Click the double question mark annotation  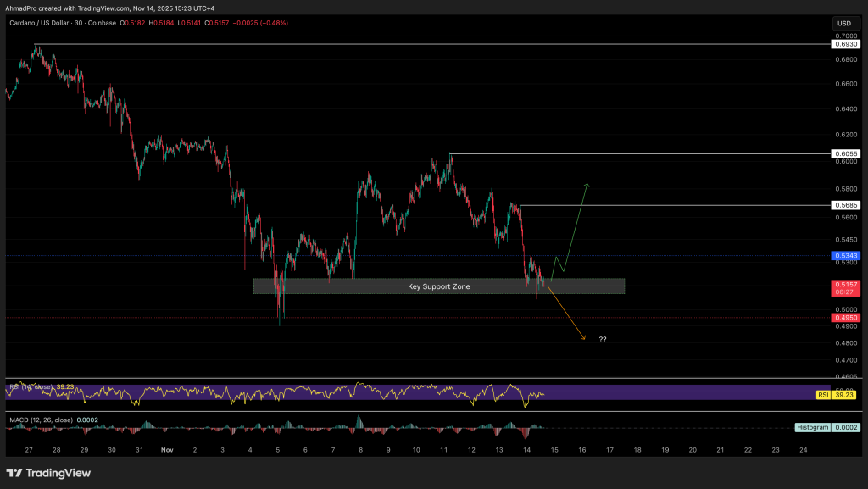602,339
